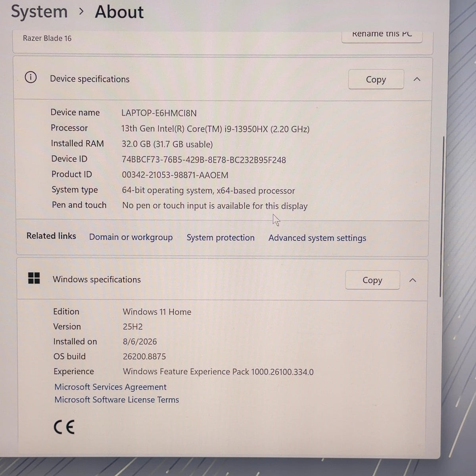The image size is (476, 476).
Task: Click the Experience label
Action: tap(74, 371)
